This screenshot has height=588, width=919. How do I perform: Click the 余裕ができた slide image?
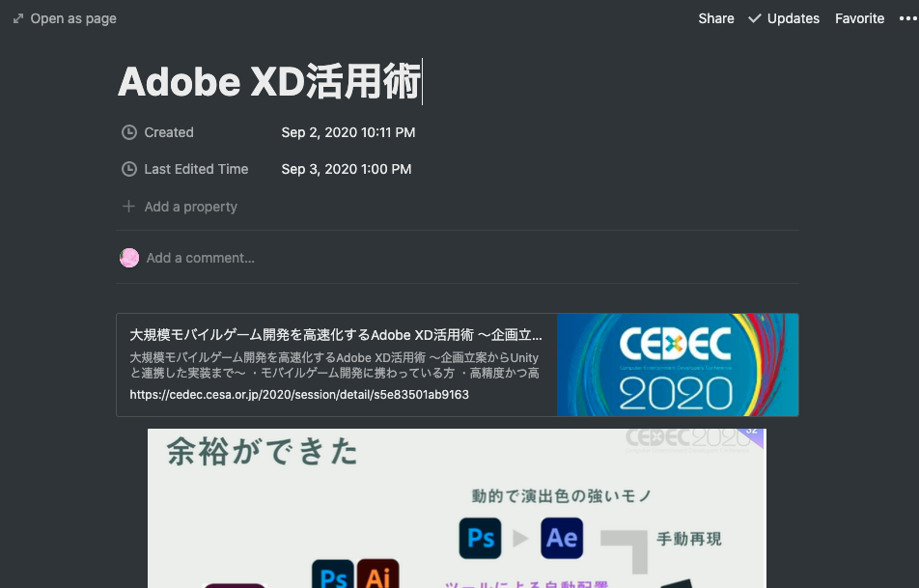[458, 508]
